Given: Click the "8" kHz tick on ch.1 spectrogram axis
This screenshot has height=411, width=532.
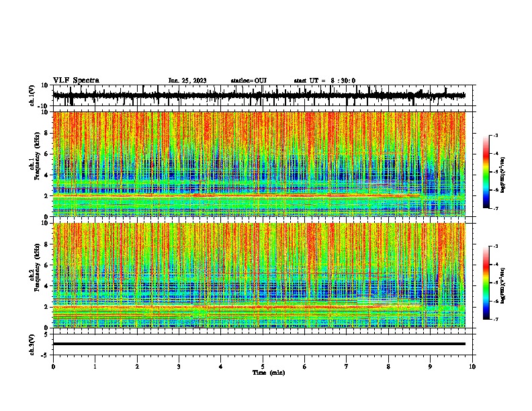Looking at the screenshot, I should coord(46,133).
